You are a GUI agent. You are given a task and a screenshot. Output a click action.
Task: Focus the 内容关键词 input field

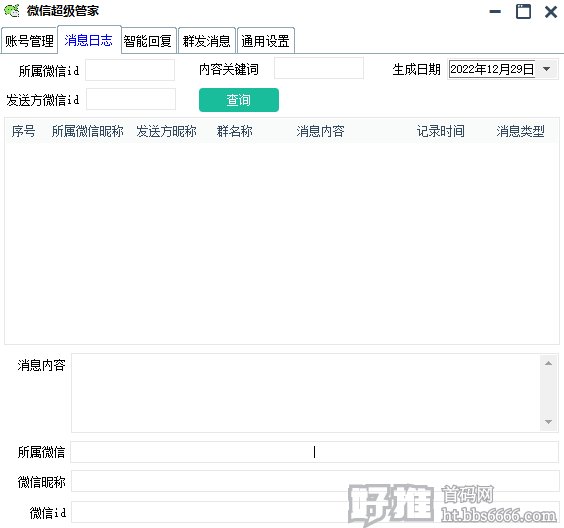[x=319, y=68]
